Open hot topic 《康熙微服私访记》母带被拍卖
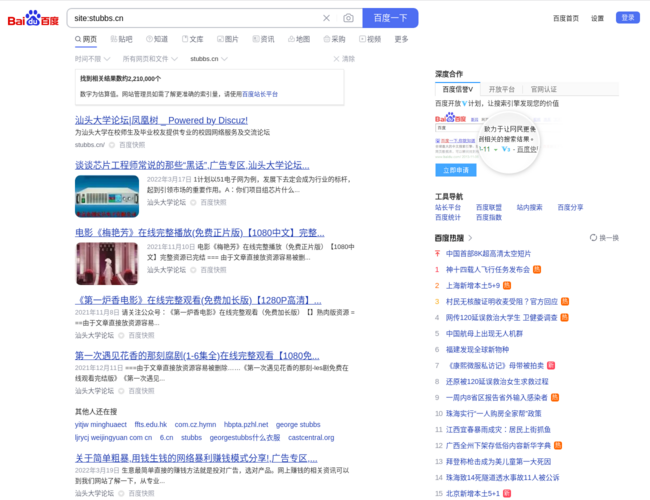650x500 pixels. tap(496, 365)
